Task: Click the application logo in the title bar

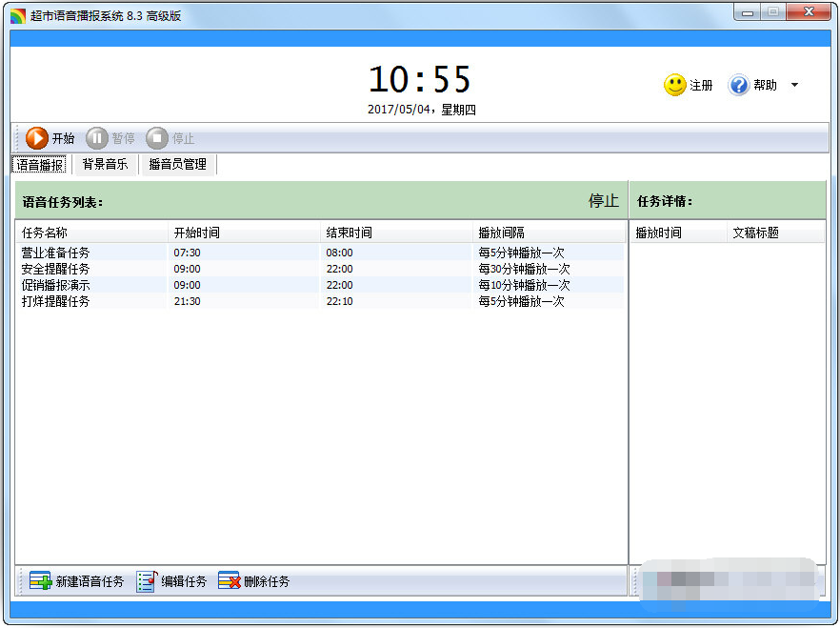Action: pos(16,13)
